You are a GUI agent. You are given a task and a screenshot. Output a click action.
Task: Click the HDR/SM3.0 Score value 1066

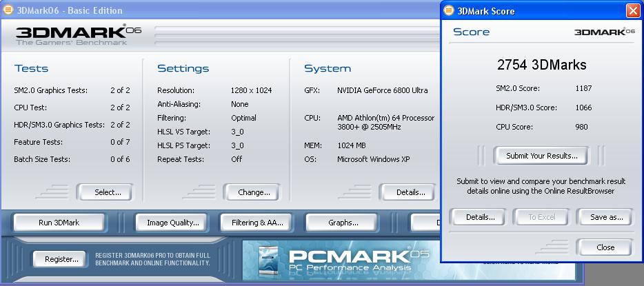pyautogui.click(x=583, y=108)
